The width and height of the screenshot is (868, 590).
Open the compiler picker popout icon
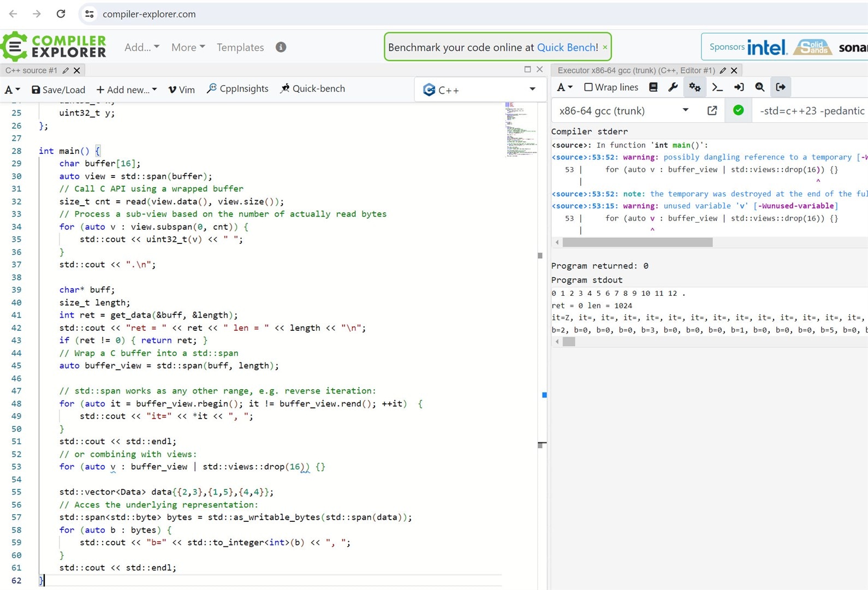pyautogui.click(x=712, y=111)
